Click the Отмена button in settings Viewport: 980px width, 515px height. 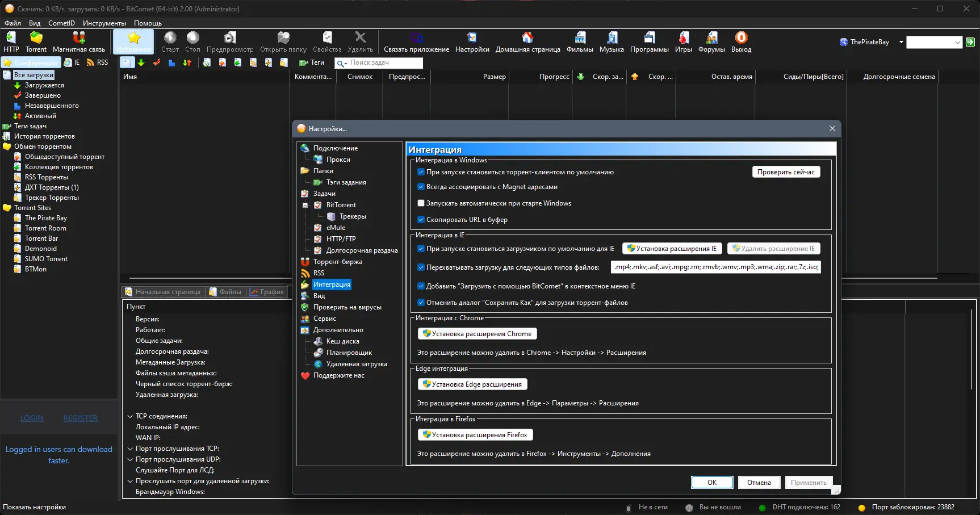(759, 483)
